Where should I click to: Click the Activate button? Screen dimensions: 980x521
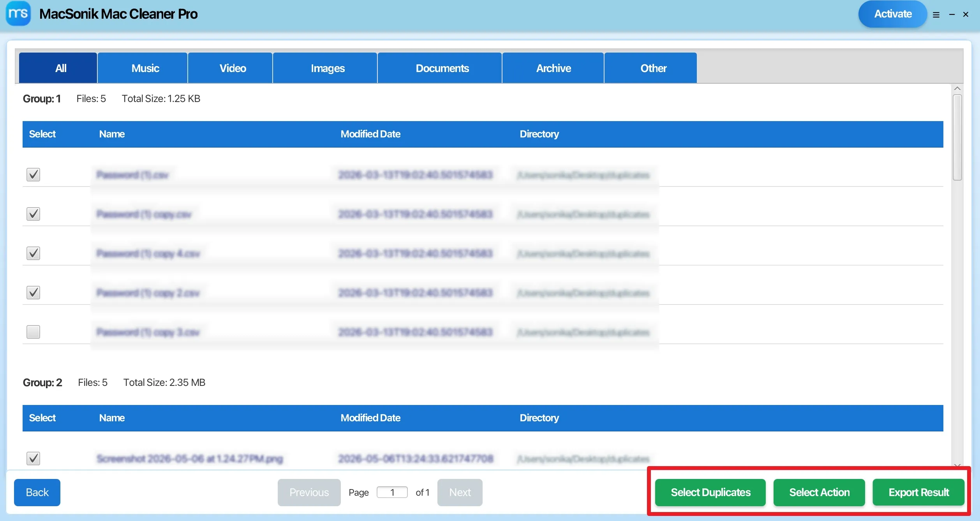[893, 14]
